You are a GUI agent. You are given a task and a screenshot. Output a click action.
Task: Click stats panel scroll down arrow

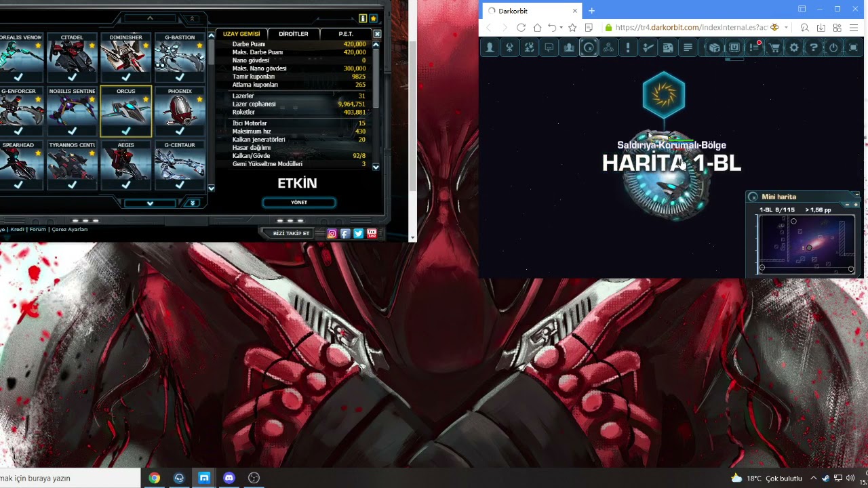click(376, 167)
